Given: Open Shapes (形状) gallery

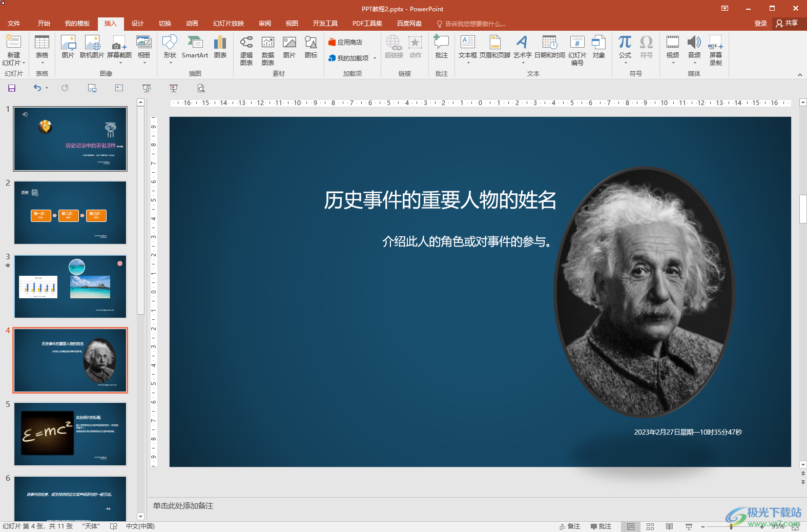Looking at the screenshot, I should [x=170, y=50].
